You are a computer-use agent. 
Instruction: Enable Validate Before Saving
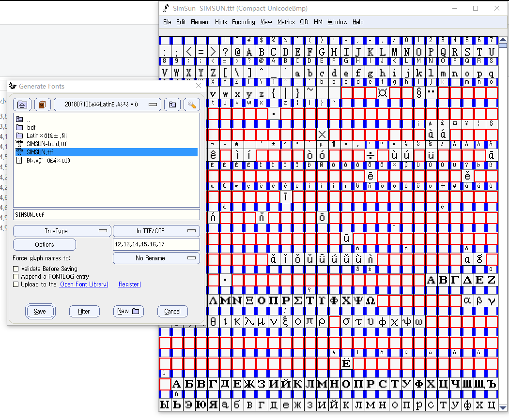[x=15, y=269]
